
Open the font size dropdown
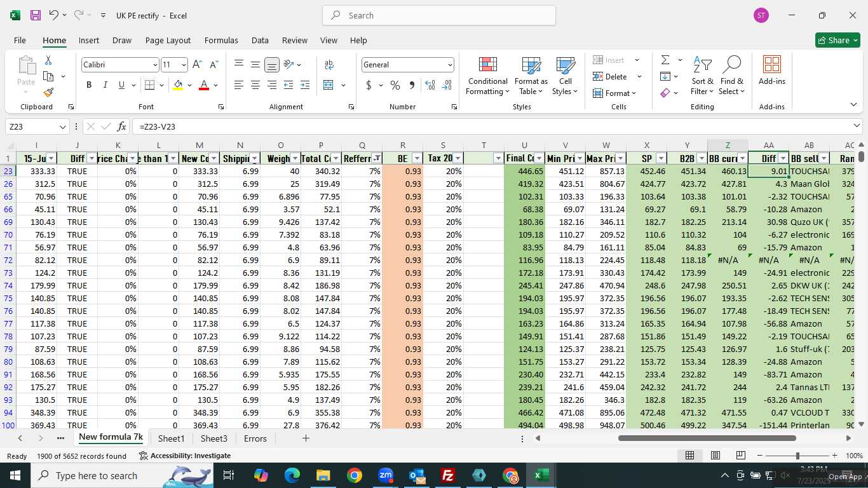pos(184,65)
